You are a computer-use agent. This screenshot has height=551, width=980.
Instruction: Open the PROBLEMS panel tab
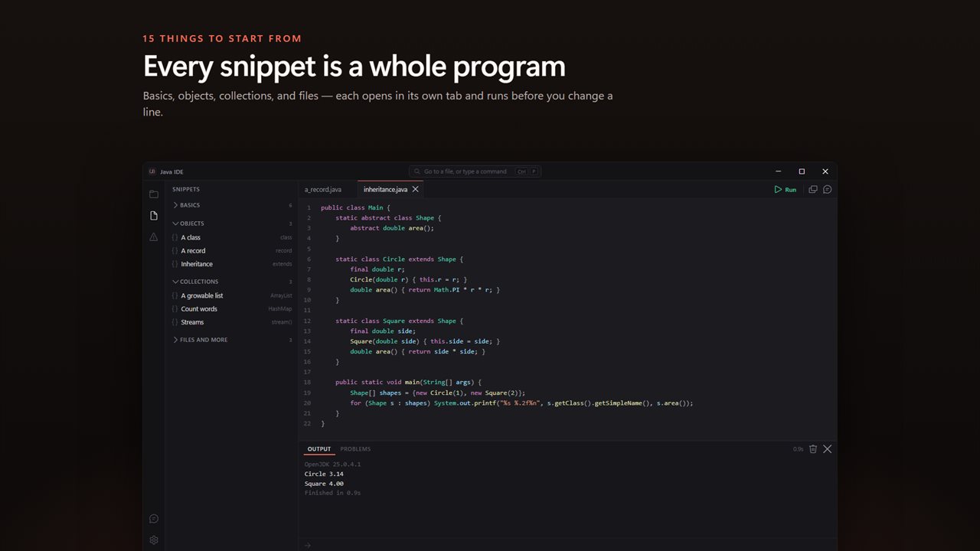click(355, 449)
